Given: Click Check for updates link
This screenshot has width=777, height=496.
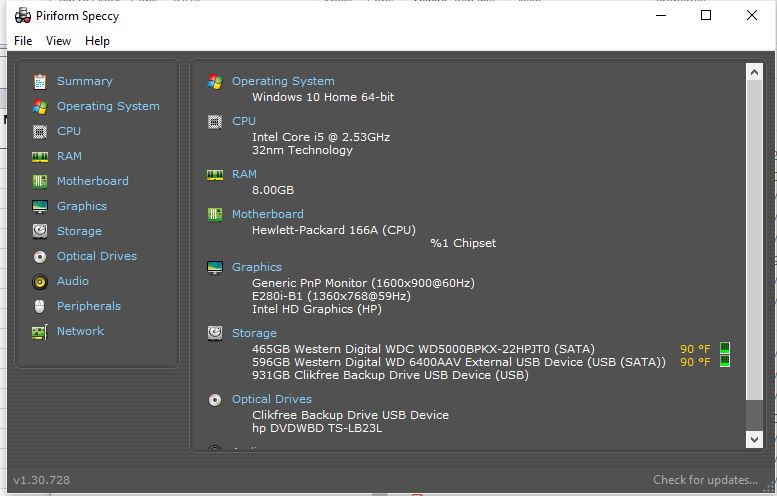Looking at the screenshot, I should coord(705,480).
